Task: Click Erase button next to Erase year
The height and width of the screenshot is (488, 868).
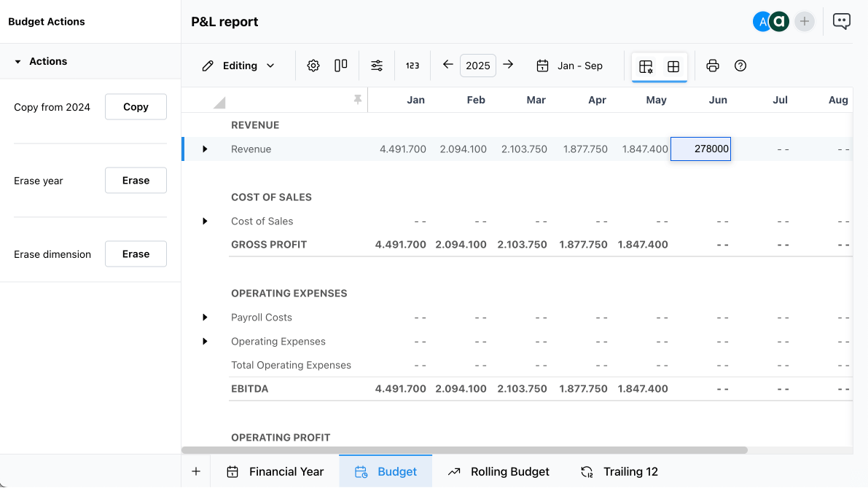Action: point(136,181)
